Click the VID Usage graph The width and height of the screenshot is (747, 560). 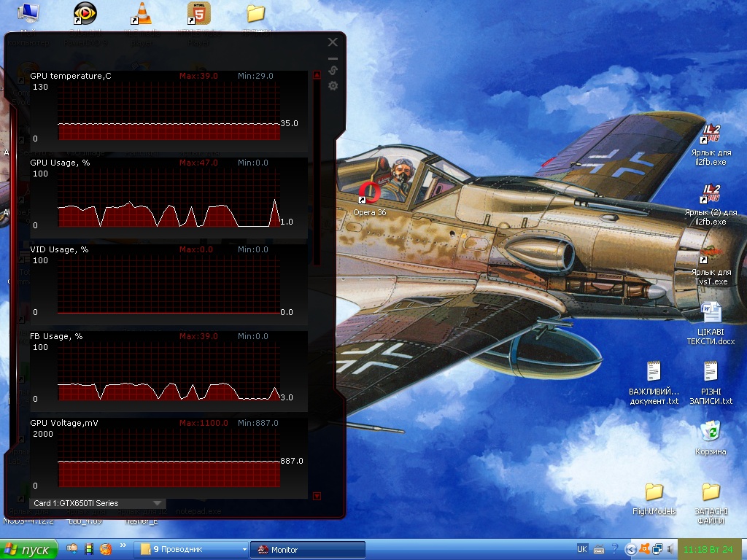point(169,284)
